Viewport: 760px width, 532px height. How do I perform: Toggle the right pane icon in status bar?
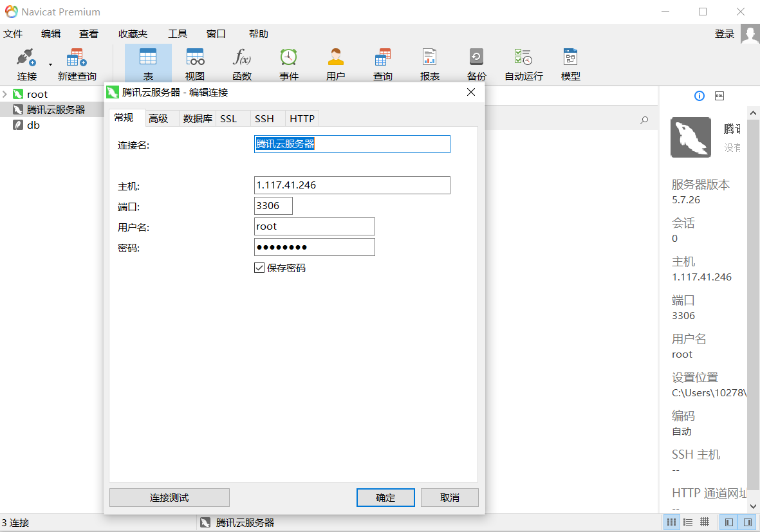747,522
